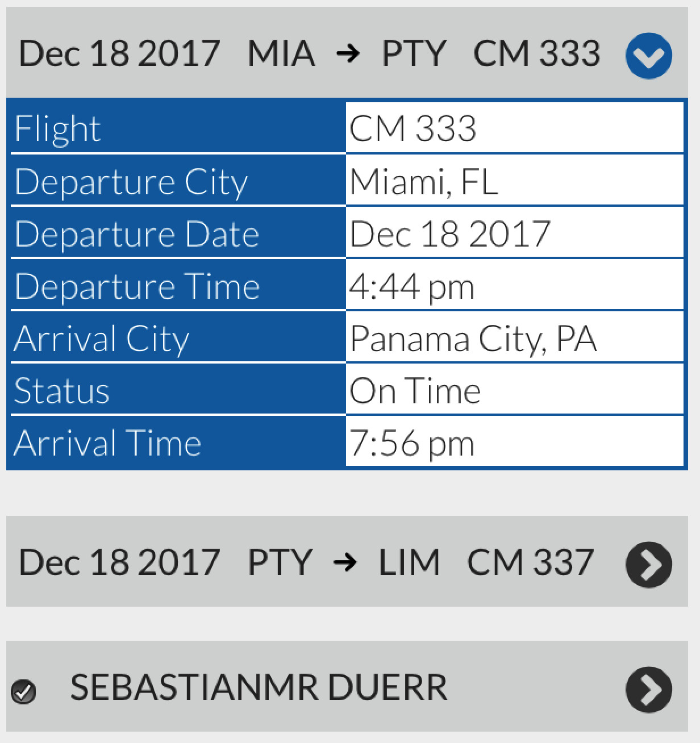This screenshot has width=700, height=743.
Task: Click the PTY to LIM arrow icon
Action: pos(345,563)
